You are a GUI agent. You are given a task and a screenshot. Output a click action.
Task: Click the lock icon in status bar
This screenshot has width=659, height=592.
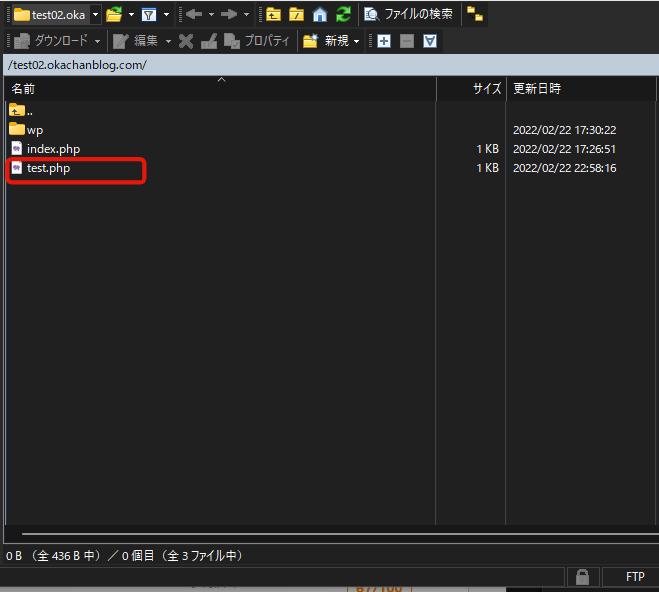[581, 577]
